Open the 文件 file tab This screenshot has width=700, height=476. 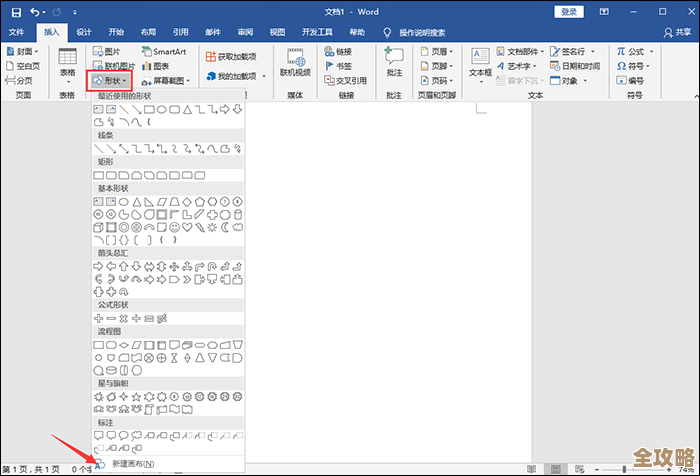point(17,32)
